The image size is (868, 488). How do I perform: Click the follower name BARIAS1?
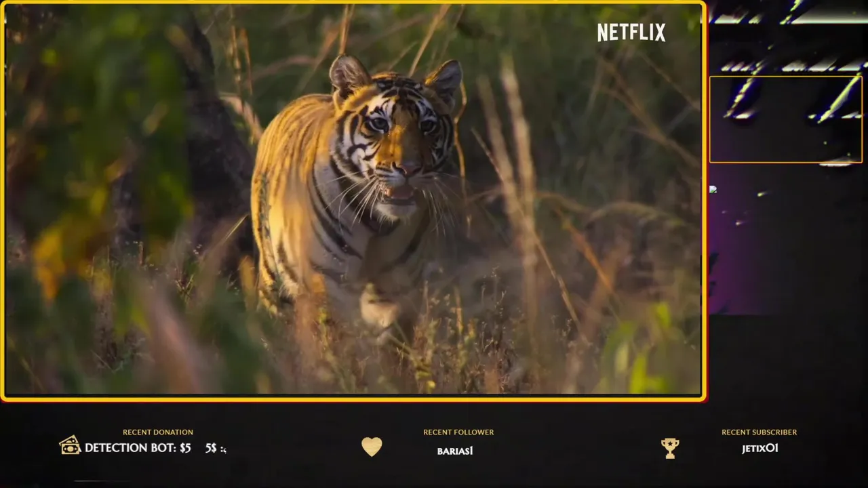(x=455, y=451)
